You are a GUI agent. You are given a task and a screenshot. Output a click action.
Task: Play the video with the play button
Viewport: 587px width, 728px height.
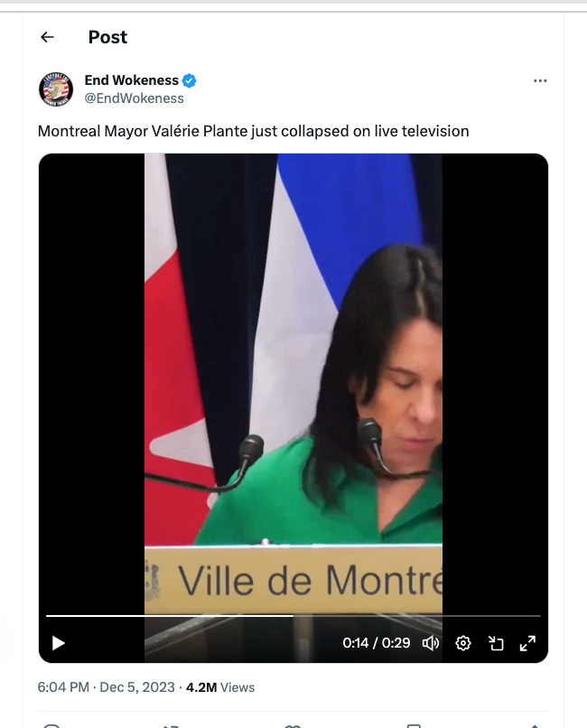58,643
